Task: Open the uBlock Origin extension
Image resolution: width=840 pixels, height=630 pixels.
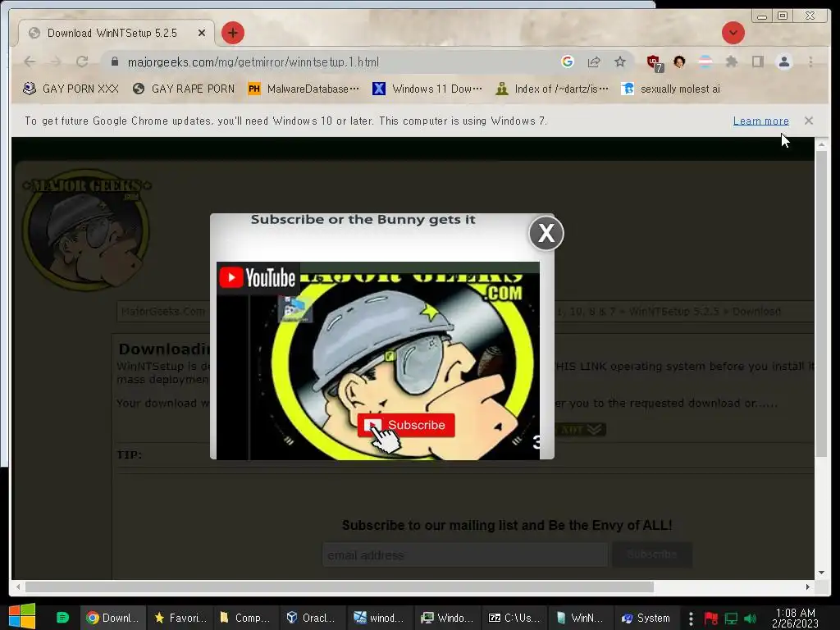Action: tap(654, 62)
